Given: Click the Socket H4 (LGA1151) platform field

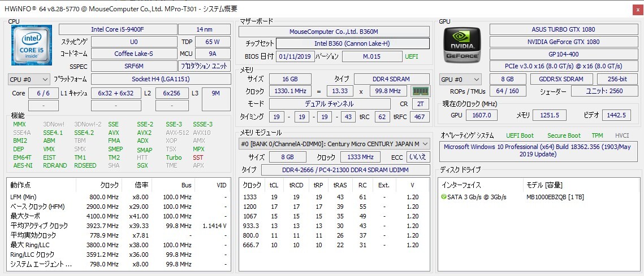Looking at the screenshot, I should (x=161, y=79).
